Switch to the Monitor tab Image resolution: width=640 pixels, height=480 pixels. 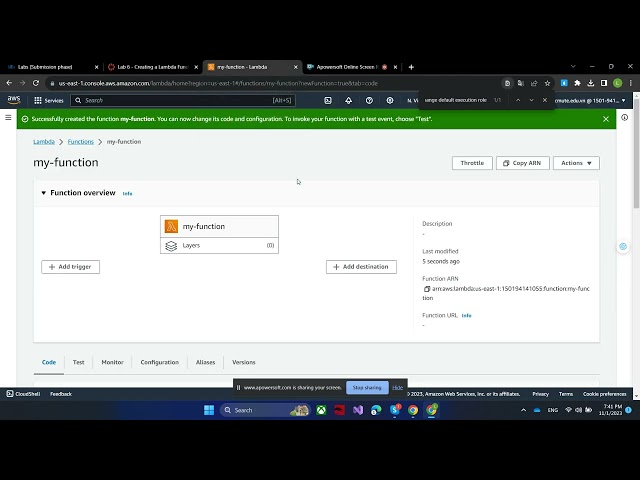113,362
